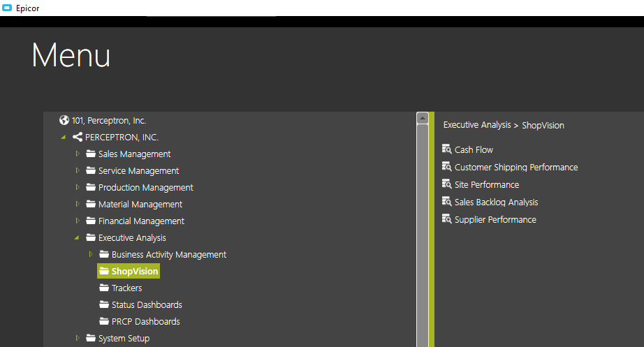Screen dimensions: 644x347
Task: Expand the Service Management node arrow
Action: [78, 170]
